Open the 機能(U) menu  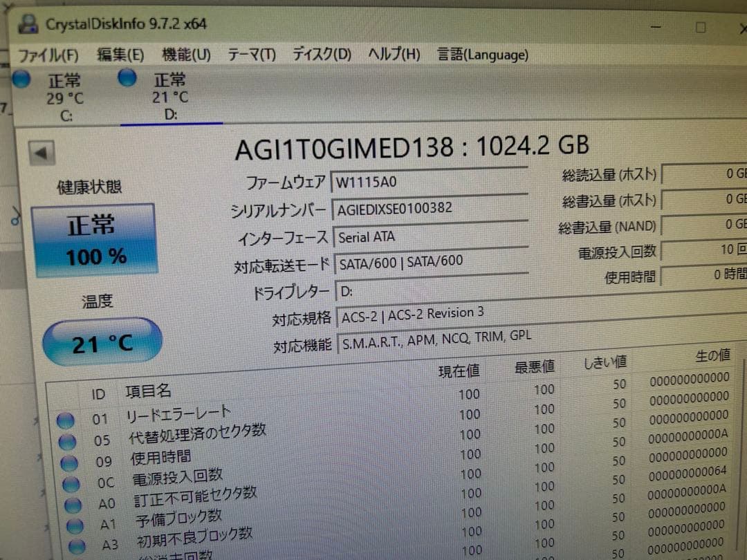pos(183,54)
